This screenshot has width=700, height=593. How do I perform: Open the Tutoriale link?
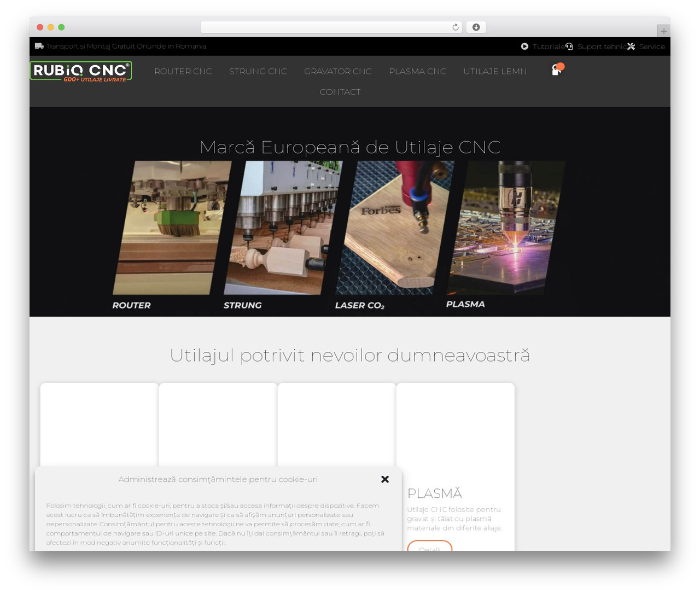(549, 46)
